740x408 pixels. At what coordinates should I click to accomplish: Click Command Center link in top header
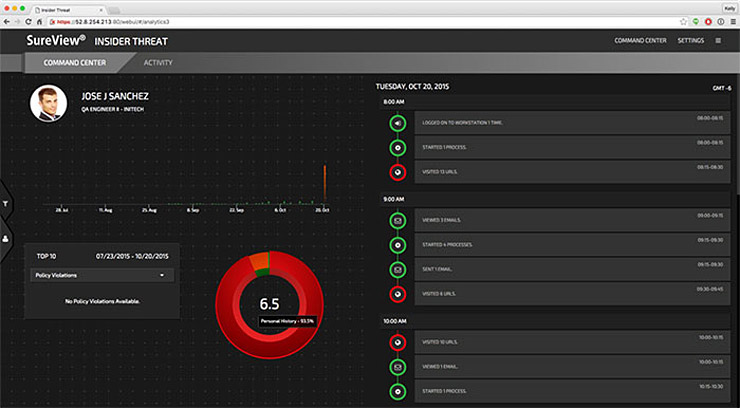coord(640,41)
